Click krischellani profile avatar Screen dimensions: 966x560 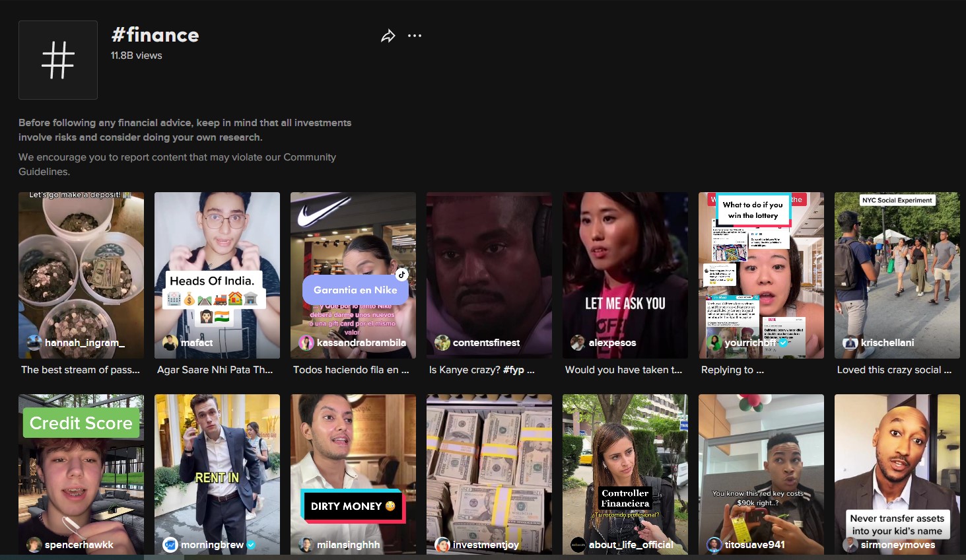click(x=850, y=343)
